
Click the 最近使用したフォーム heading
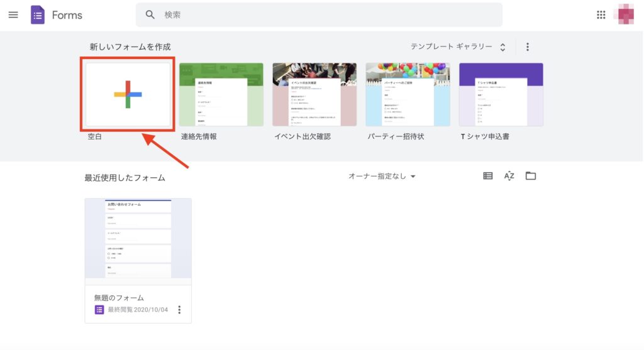tap(125, 178)
